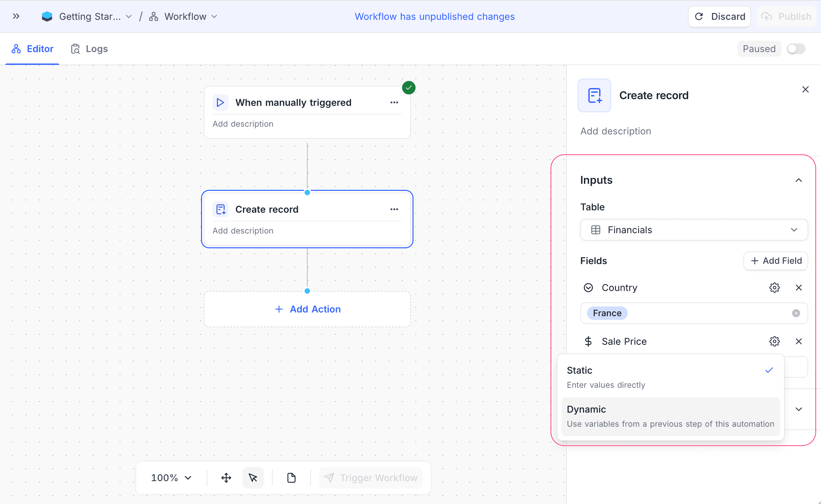Open the notes/document tool in bottom toolbar
The height and width of the screenshot is (504, 821).
(291, 477)
